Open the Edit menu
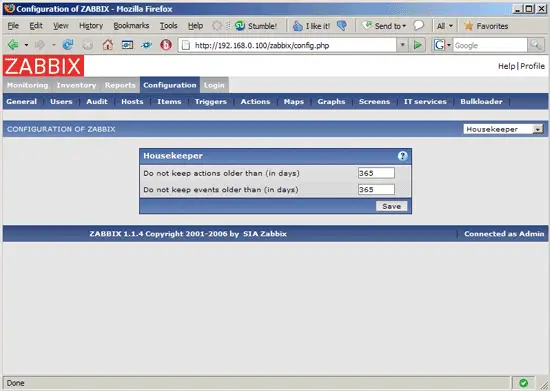550x391 pixels. (36, 26)
